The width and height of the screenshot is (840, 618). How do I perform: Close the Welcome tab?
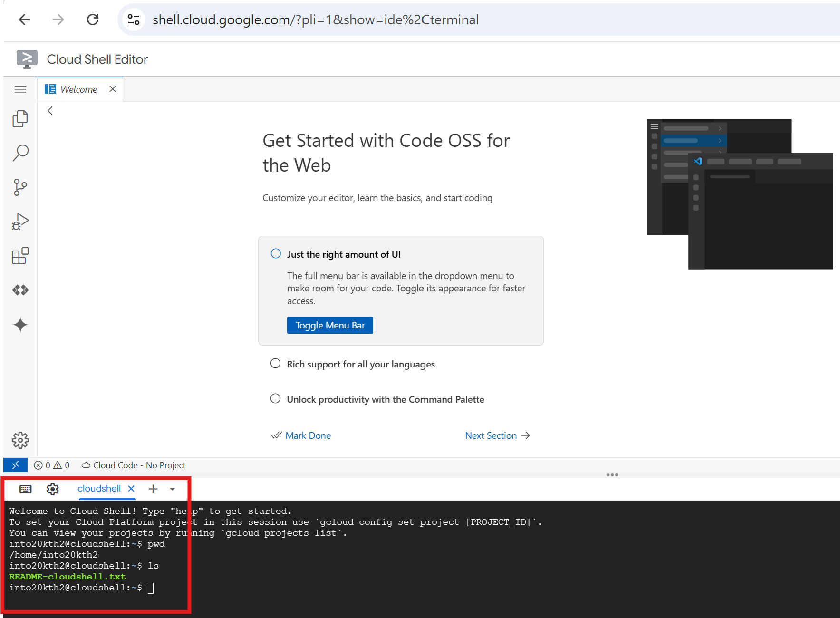pos(113,89)
